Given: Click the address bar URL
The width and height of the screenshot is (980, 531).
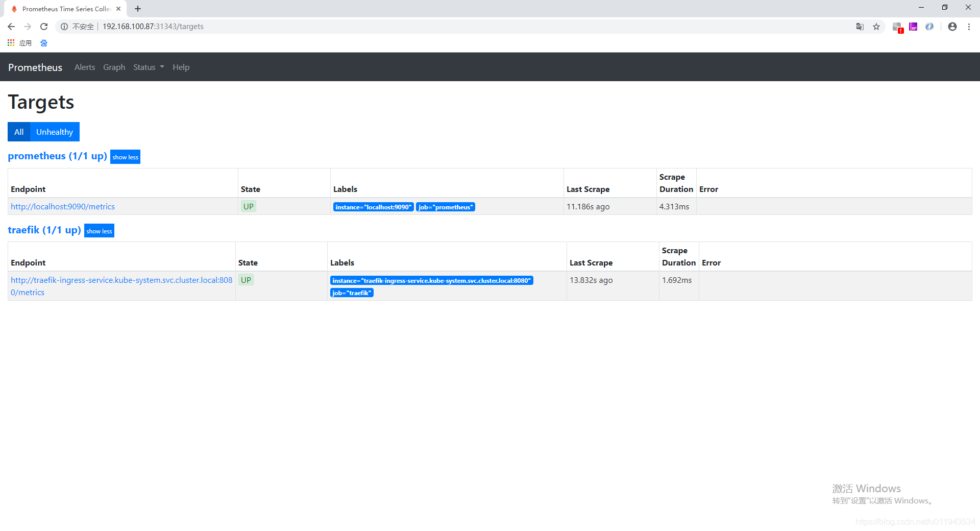Looking at the screenshot, I should (x=153, y=27).
